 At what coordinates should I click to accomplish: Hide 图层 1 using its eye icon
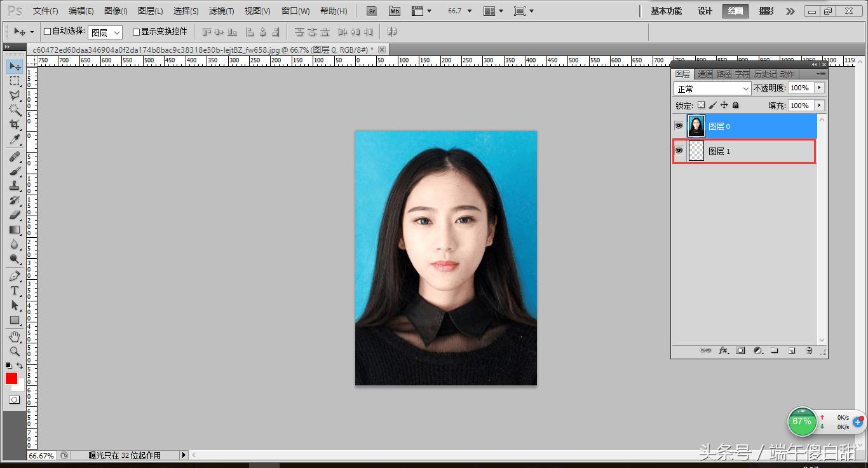pyautogui.click(x=679, y=151)
